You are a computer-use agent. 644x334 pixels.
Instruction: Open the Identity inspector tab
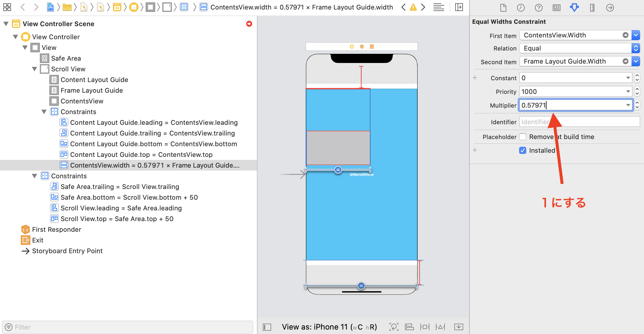point(557,7)
